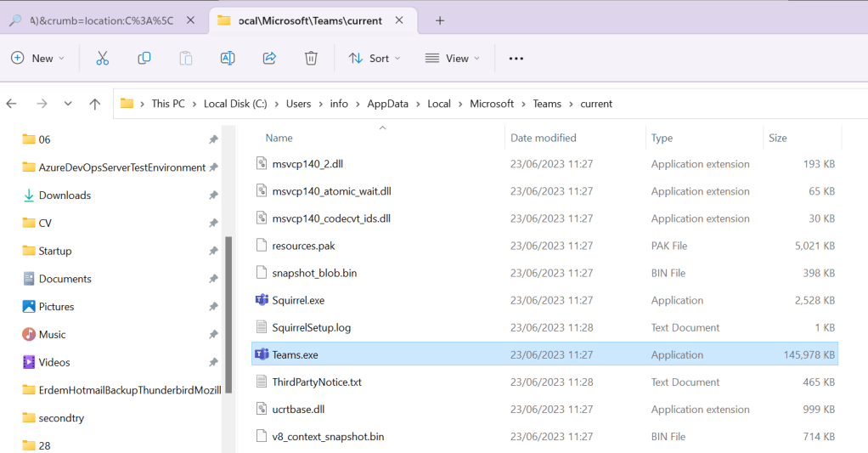868x453 pixels.
Task: Open the Sort options dropdown
Action: 375,58
